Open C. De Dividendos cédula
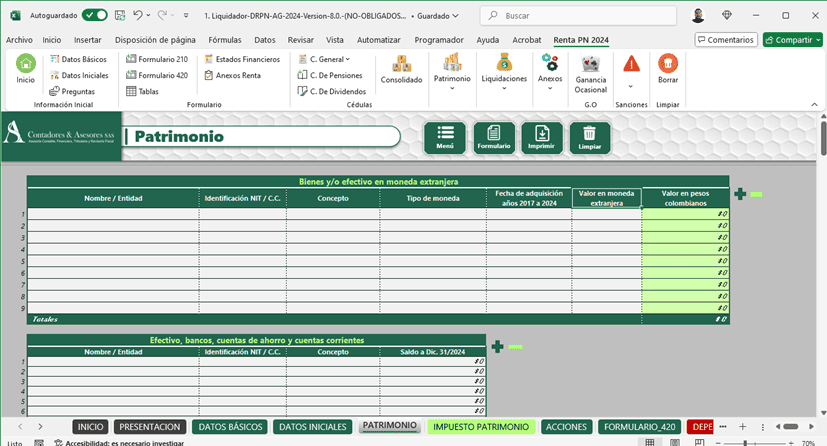Viewport: 827px width, 446px height. (x=332, y=91)
